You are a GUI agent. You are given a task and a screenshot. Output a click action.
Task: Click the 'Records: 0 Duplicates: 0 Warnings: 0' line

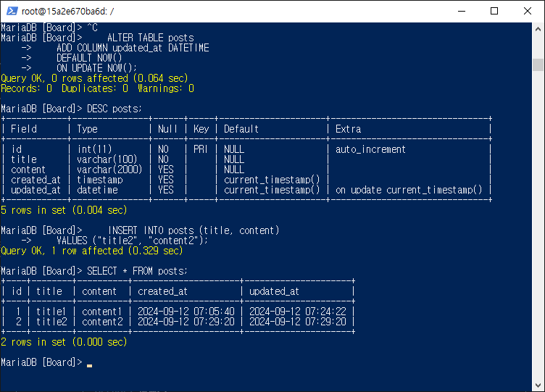coord(97,88)
